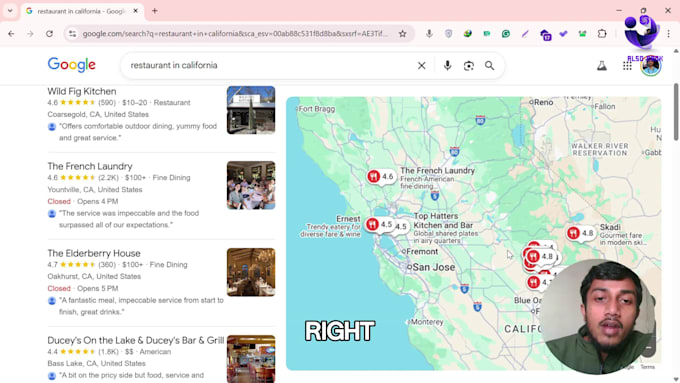This screenshot has height=383, width=680.
Task: View The Elderberry House photo thumbnail
Action: [x=251, y=272]
